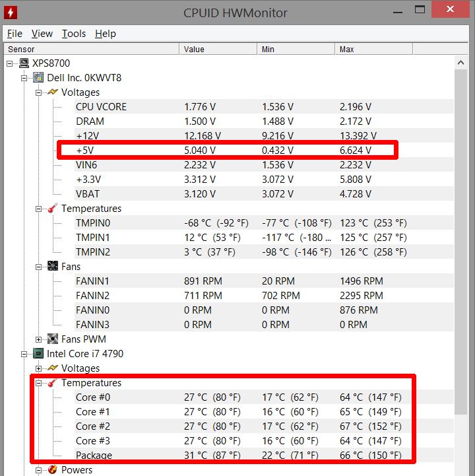Click the Dell Inc. 0KWVT8 motherboard icon
Screen dimensions: 475x476
pyautogui.click(x=38, y=77)
